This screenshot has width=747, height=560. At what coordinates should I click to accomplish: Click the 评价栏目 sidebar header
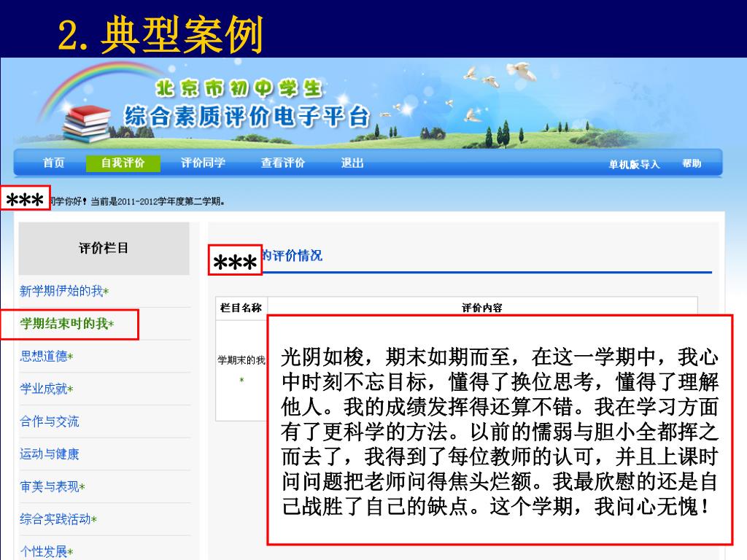(104, 248)
